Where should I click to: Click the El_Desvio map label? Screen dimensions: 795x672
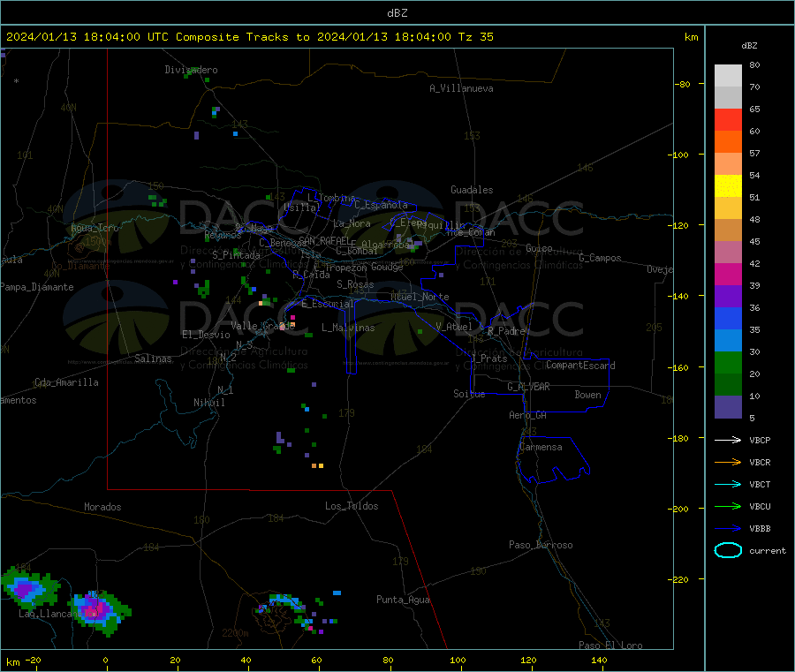(x=207, y=335)
